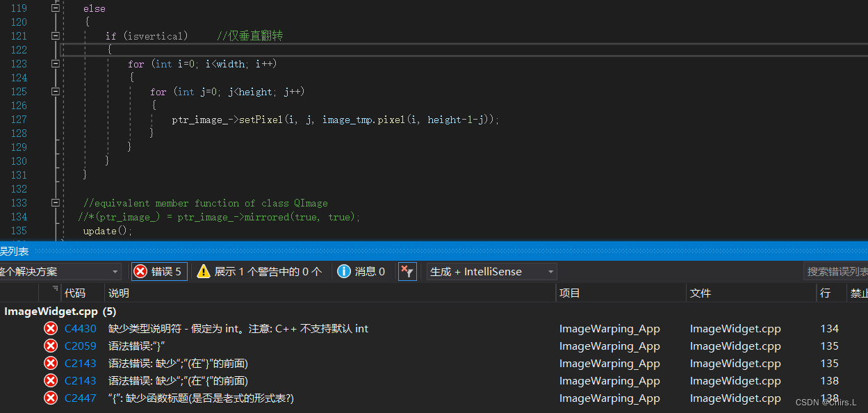
Task: Click the red error icon on the C4430 row
Action: point(50,328)
